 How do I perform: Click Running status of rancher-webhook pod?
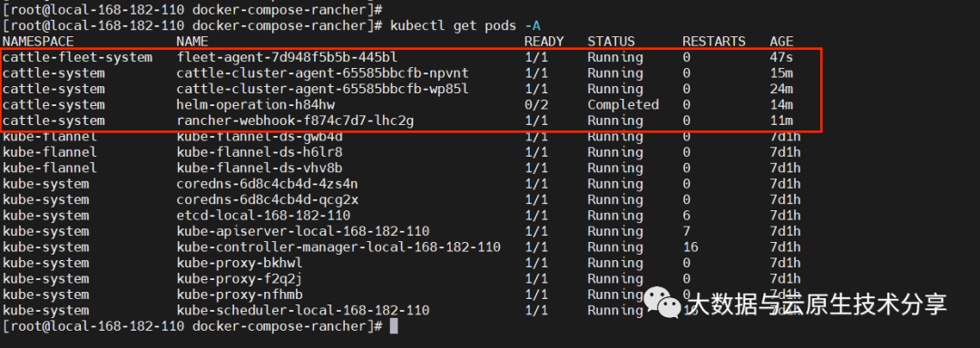tap(615, 121)
